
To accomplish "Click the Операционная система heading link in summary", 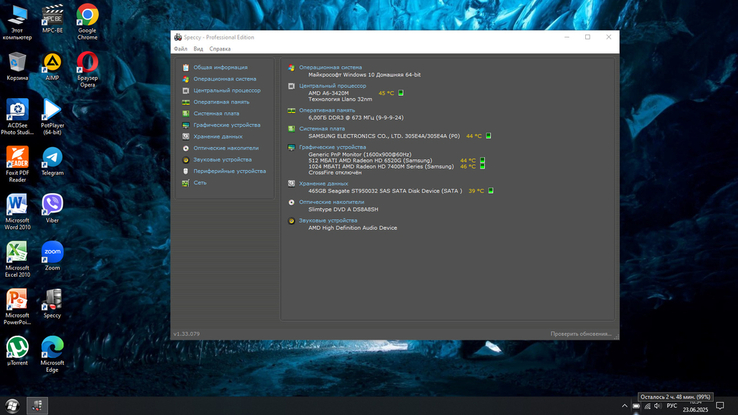I will (x=330, y=67).
